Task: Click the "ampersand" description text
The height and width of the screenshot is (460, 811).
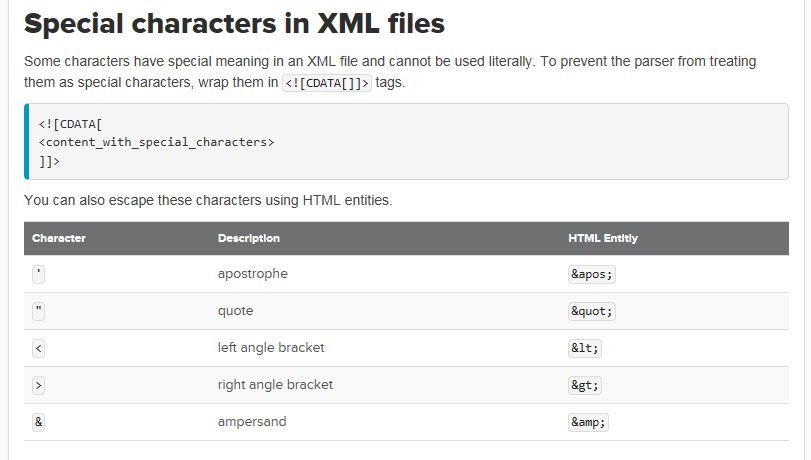Action: pyautogui.click(x=252, y=422)
